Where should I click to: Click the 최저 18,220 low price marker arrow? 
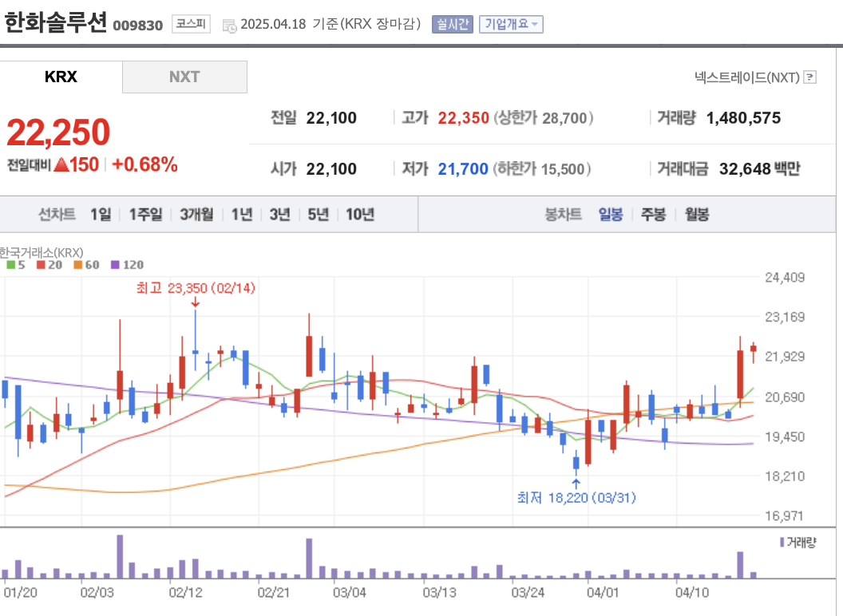pyautogui.click(x=576, y=482)
